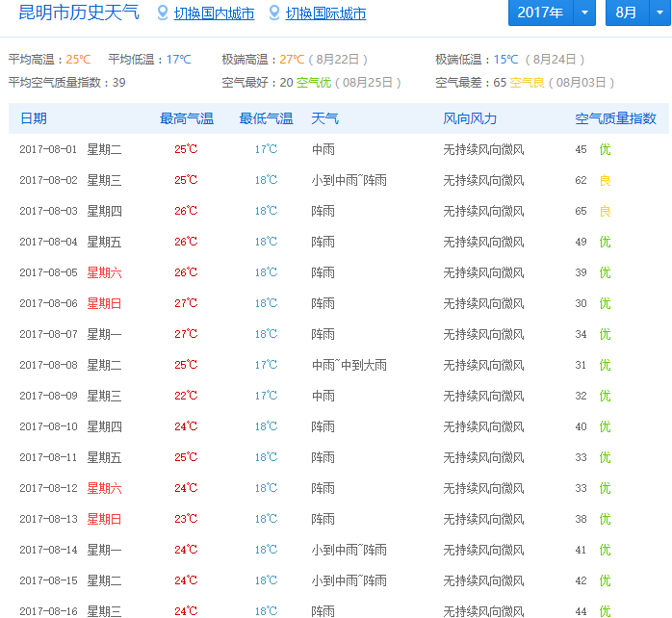The width and height of the screenshot is (672, 618).
Task: Click 良 air quality label for 2017-08-03
Action: coord(605,211)
